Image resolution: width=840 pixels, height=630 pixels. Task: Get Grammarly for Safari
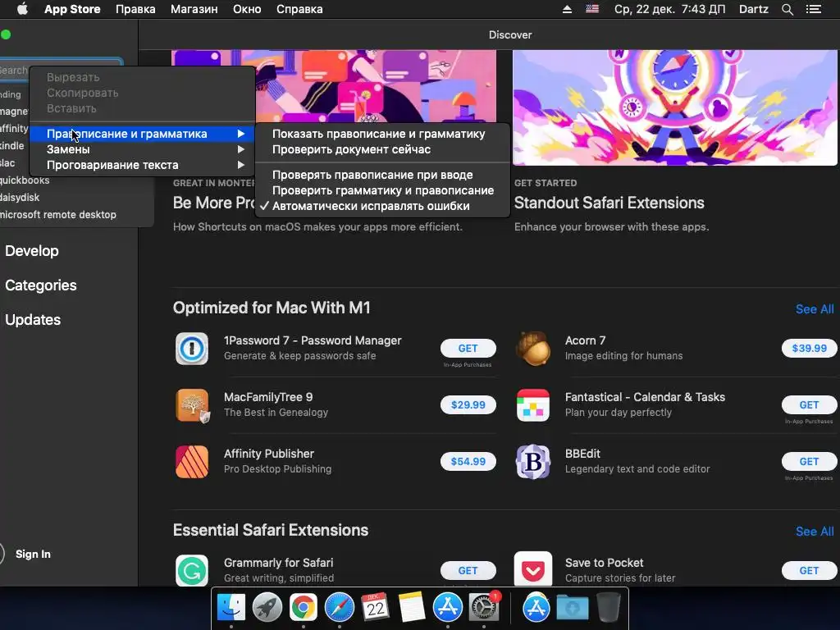pyautogui.click(x=468, y=571)
